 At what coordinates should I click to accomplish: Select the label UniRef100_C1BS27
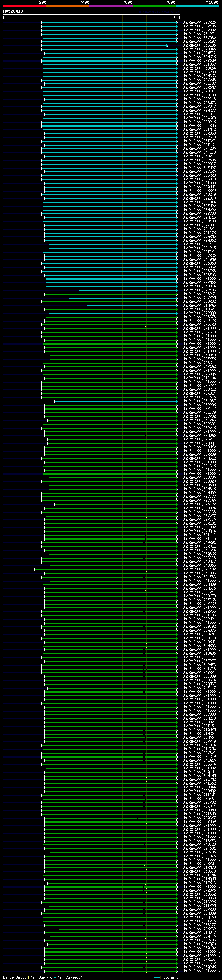(199, 309)
